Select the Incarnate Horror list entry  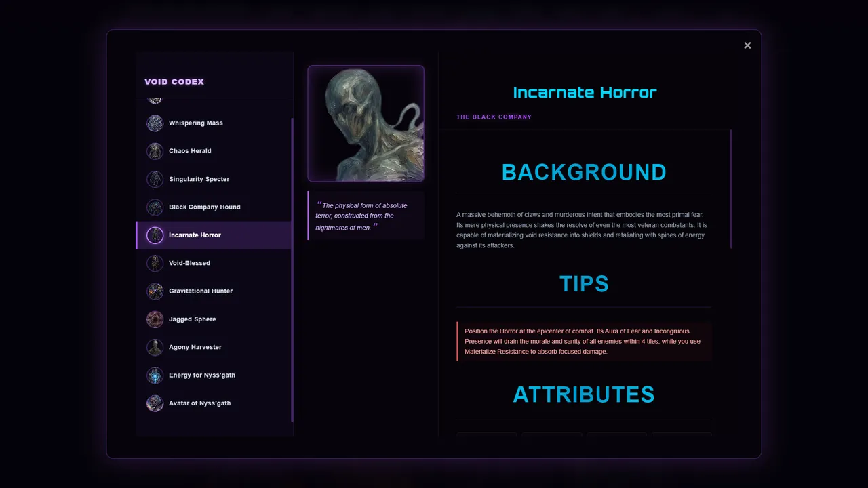213,235
